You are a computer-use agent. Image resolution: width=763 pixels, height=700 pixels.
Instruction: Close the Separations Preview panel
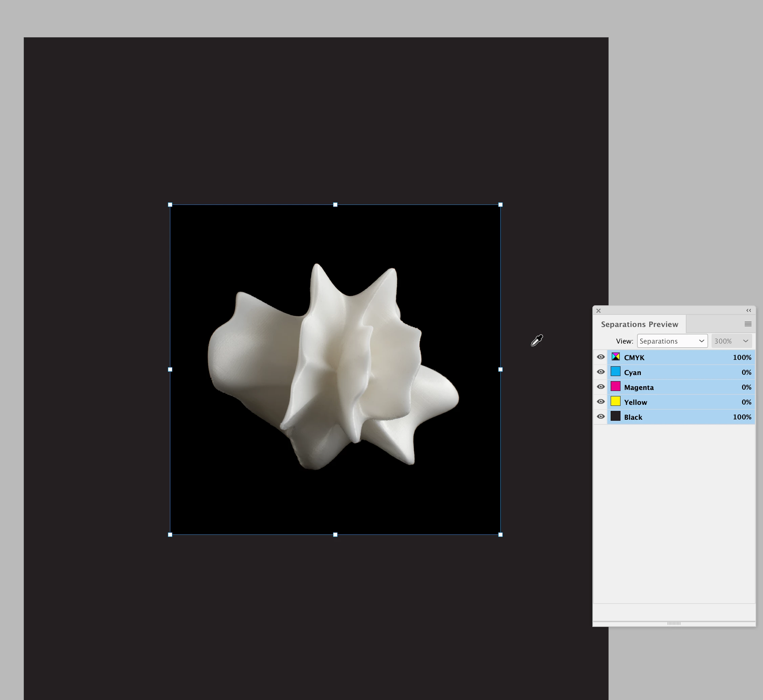[x=598, y=311]
